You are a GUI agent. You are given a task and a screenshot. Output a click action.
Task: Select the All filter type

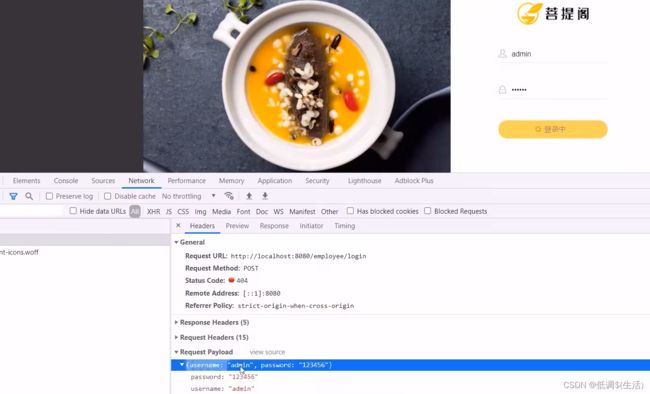click(x=135, y=211)
